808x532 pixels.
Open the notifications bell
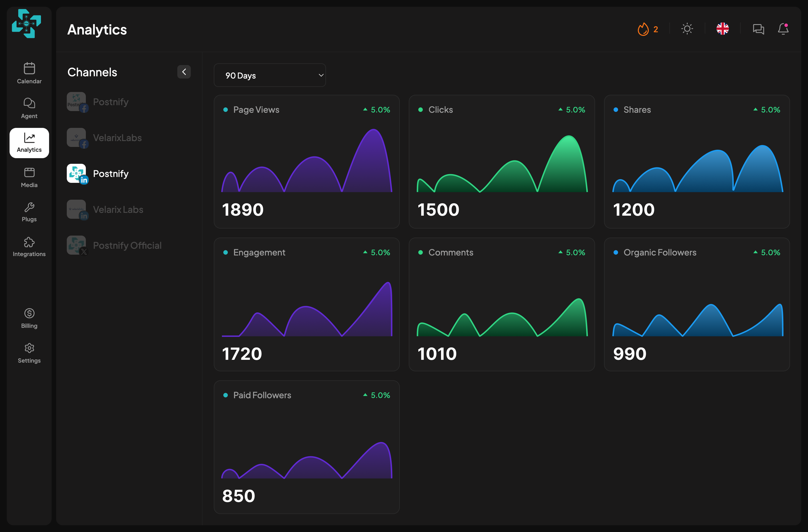[x=783, y=29]
